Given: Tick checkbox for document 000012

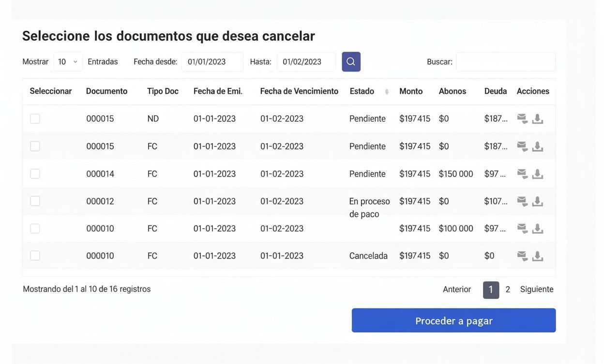Looking at the screenshot, I should (35, 201).
